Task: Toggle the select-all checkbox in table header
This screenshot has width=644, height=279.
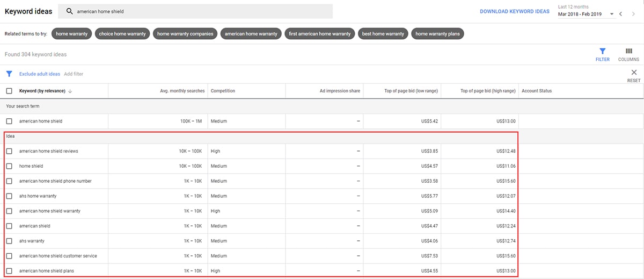Action: pyautogui.click(x=9, y=91)
